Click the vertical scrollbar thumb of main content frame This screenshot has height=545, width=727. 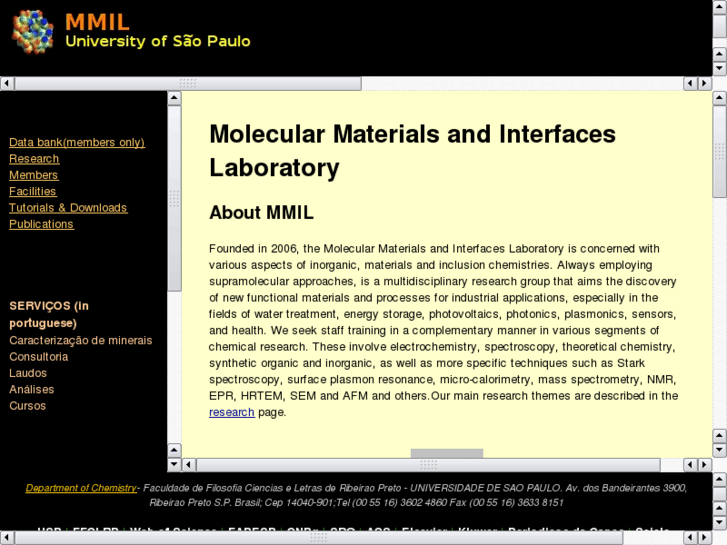[x=720, y=151]
